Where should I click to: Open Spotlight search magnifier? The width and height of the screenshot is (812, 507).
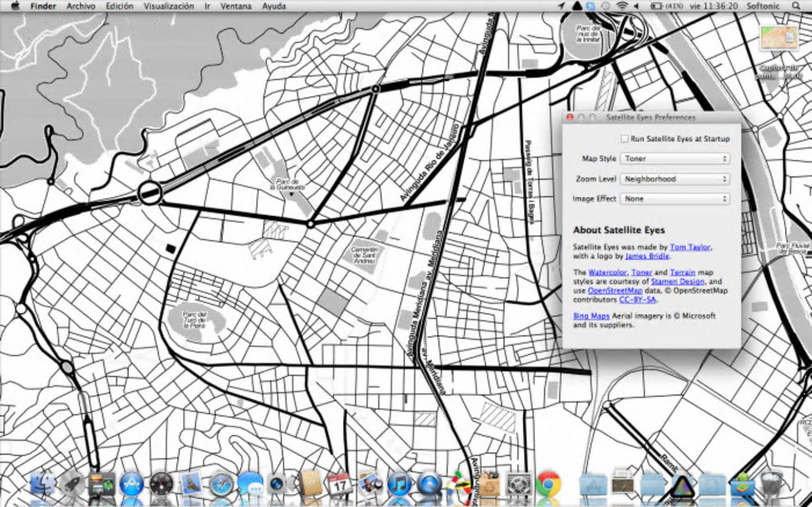pyautogui.click(x=796, y=6)
